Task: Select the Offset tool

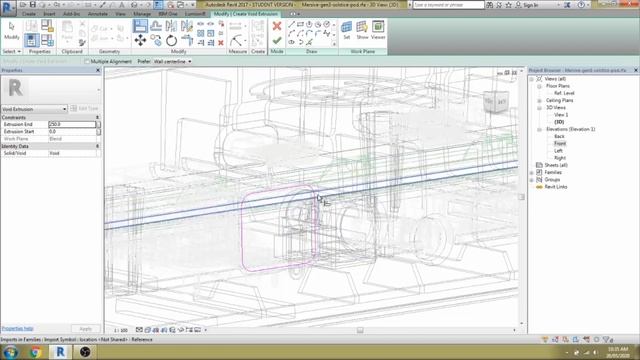Action: click(156, 26)
